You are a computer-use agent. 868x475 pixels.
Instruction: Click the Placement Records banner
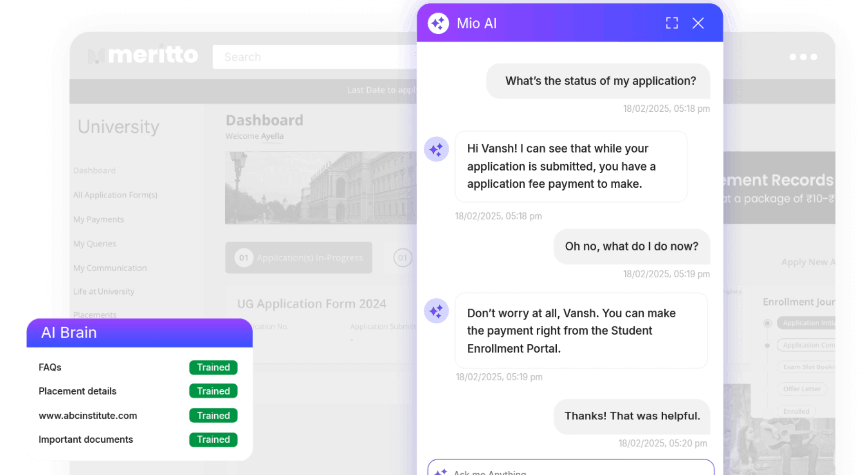[779, 188]
